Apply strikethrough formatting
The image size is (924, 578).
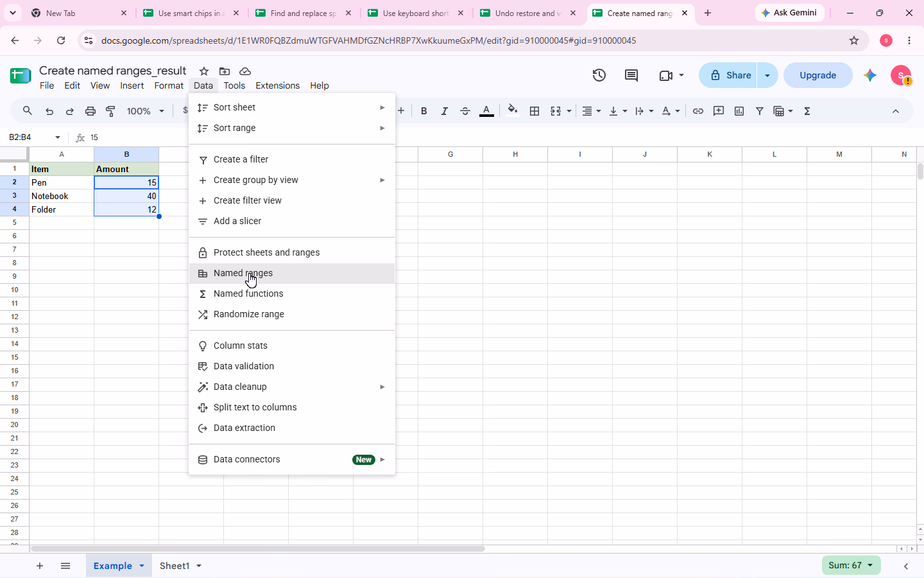tap(465, 111)
